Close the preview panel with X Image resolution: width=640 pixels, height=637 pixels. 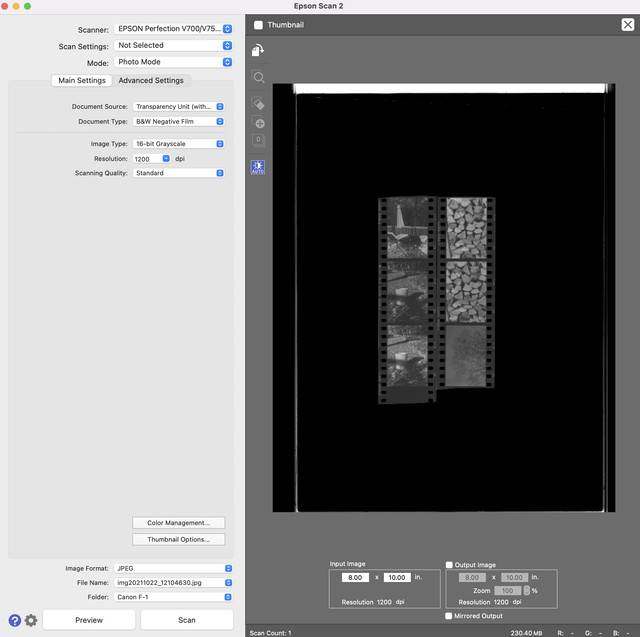tap(627, 25)
